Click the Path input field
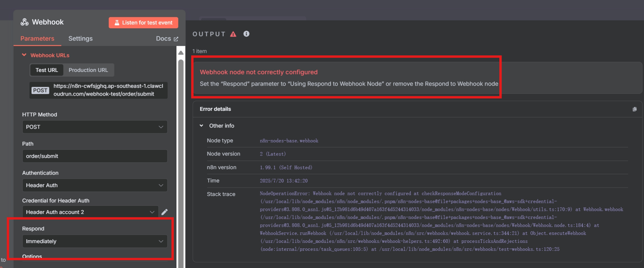Viewport: 644px width, 268px height. [95, 156]
